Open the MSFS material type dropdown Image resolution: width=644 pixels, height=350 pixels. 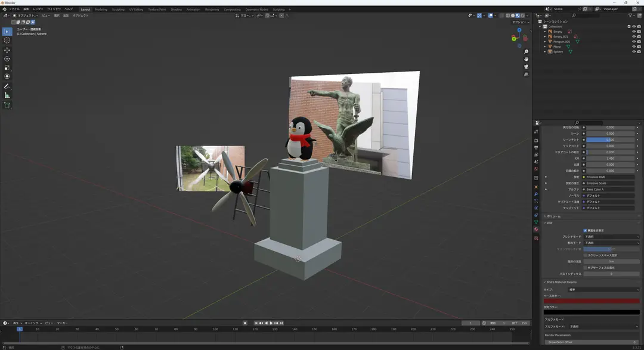[603, 290]
